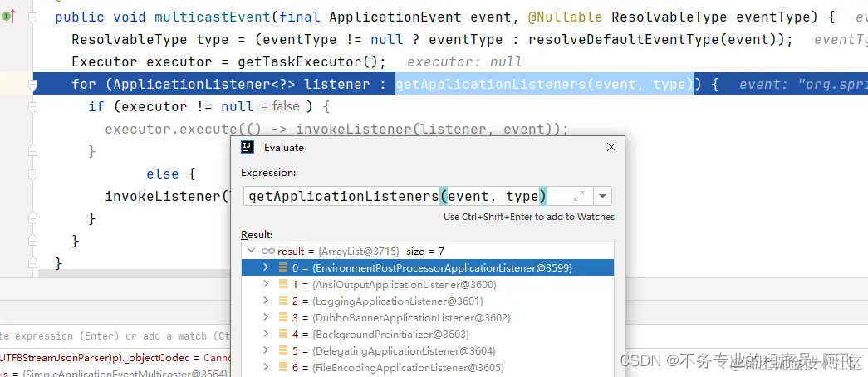Select row 3 DubboBannerApplicationListener@3602

pos(428,317)
